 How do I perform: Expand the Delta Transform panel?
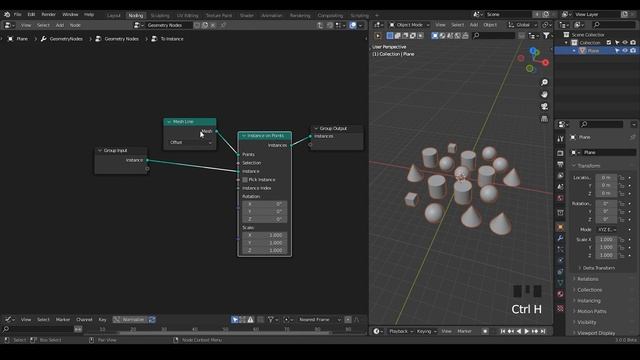point(598,268)
